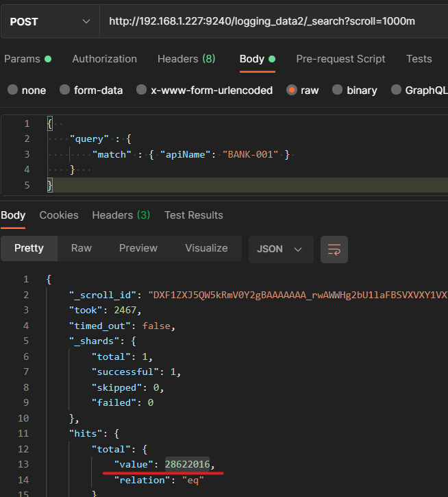Image resolution: width=448 pixels, height=497 pixels.
Task: Choose the GraphQL body type
Action: click(x=397, y=90)
